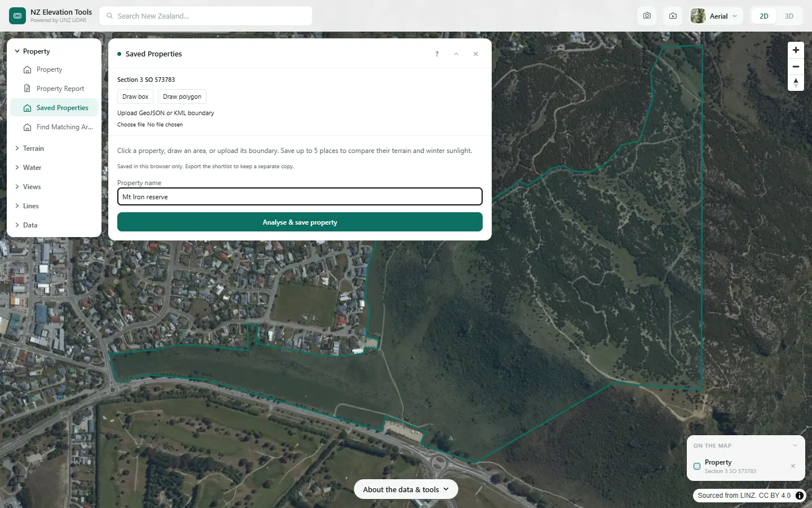
Task: Click the attribution info icon
Action: click(x=800, y=496)
